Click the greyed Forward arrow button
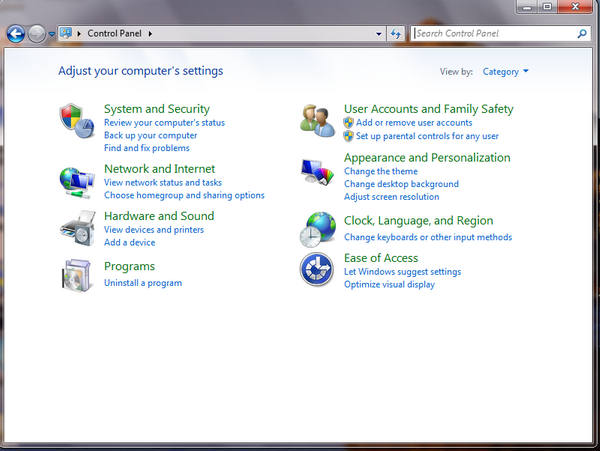Screen dimensions: 600x451 37,34
